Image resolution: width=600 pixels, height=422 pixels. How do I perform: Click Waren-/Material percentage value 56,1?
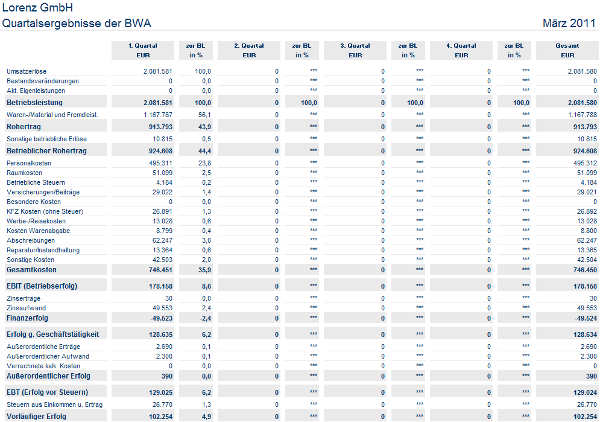point(205,115)
